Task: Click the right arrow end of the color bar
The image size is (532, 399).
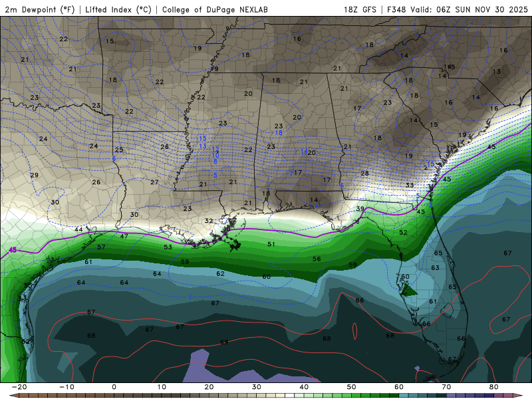Action: pyautogui.click(x=518, y=396)
